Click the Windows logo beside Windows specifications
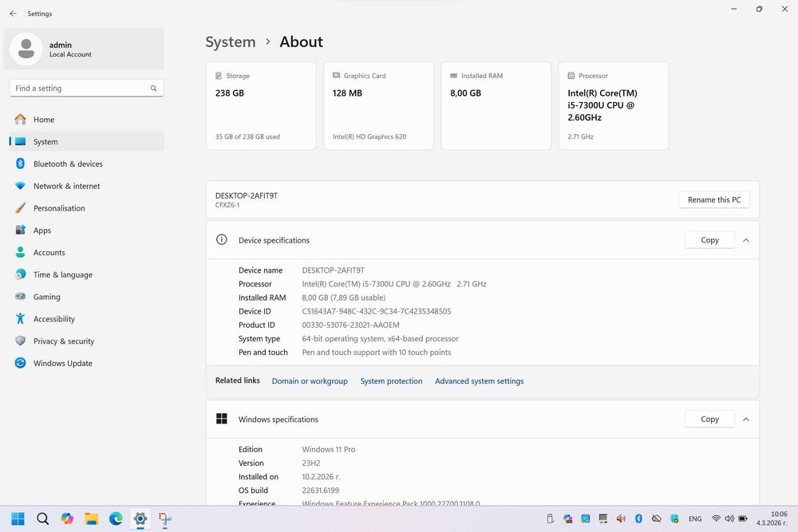Screen dimensions: 798x532 tap(221, 419)
